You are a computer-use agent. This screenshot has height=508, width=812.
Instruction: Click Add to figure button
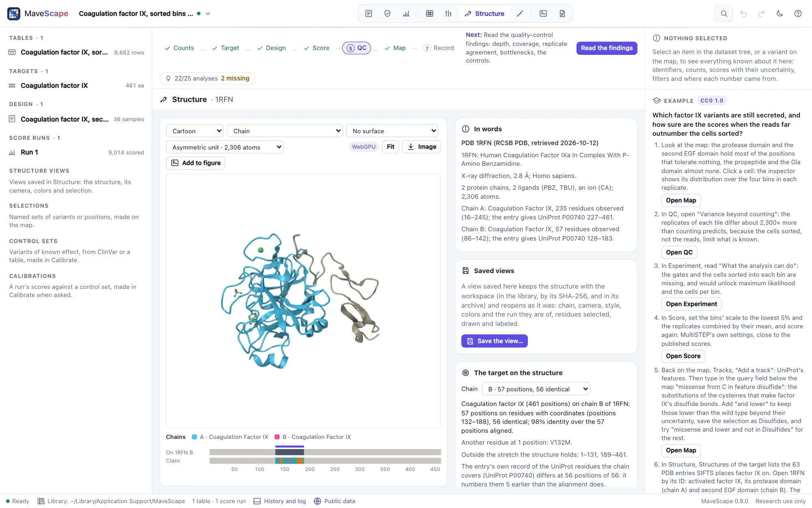(x=196, y=163)
